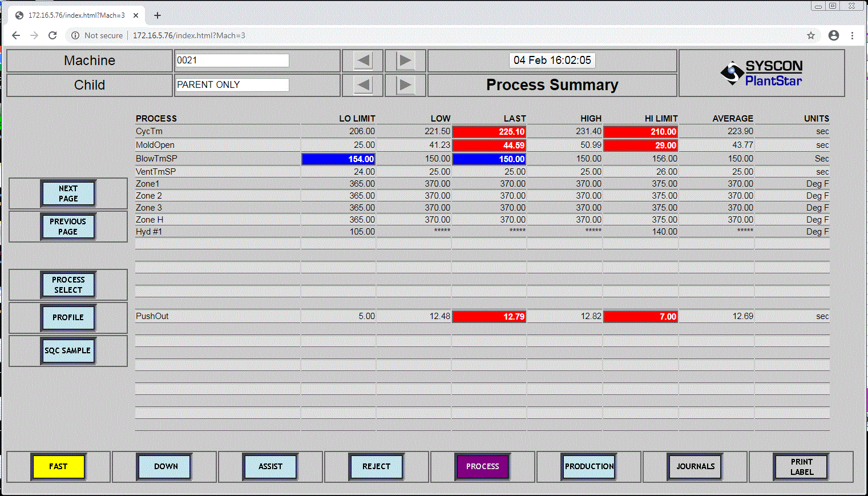This screenshot has width=868, height=496.
Task: Advance to the next Machine using right arrow
Action: tap(405, 60)
